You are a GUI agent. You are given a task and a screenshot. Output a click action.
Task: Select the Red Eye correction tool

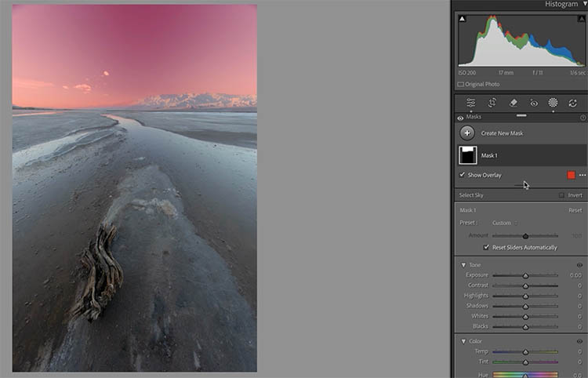point(534,103)
